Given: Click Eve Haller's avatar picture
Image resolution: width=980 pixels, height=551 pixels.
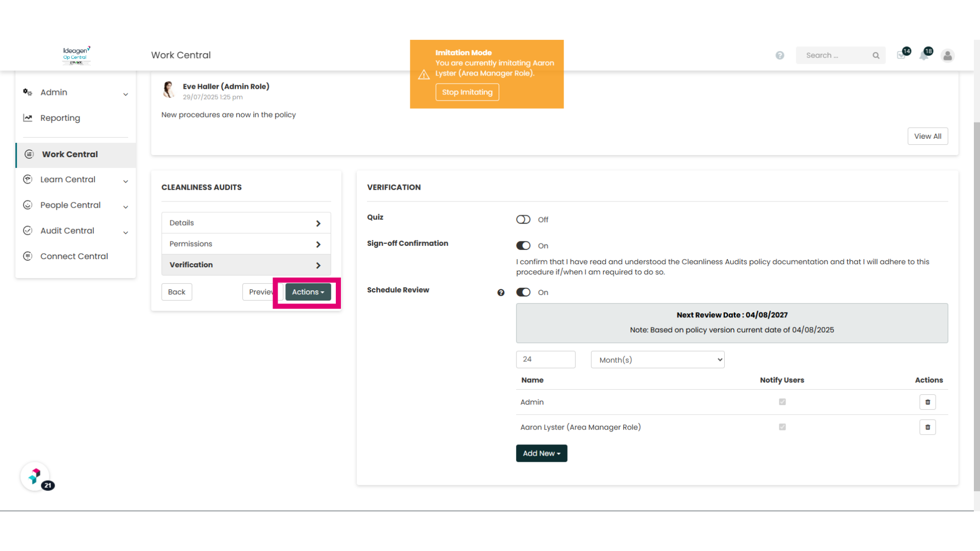Looking at the screenshot, I should pyautogui.click(x=169, y=89).
